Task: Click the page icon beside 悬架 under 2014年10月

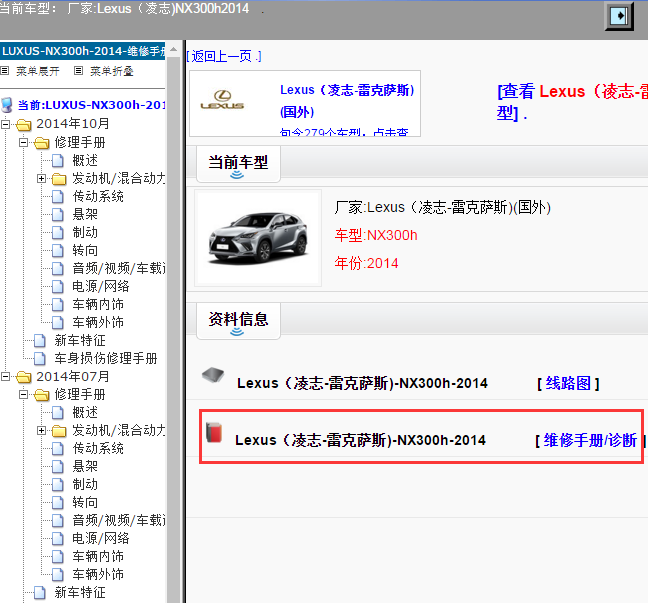Action: [58, 215]
